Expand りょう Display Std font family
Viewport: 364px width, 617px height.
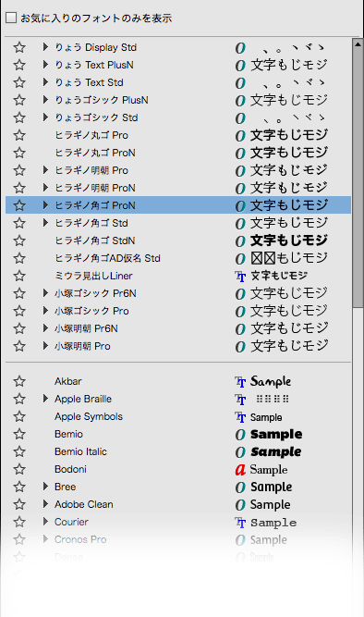pyautogui.click(x=45, y=47)
